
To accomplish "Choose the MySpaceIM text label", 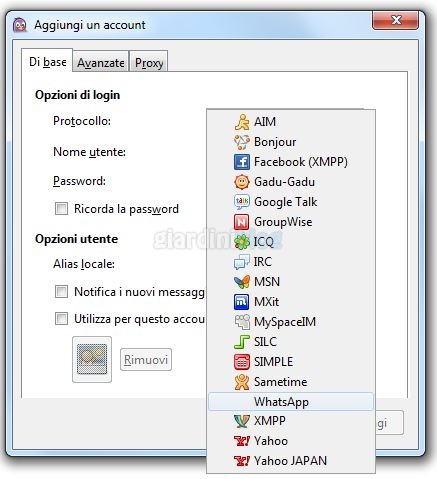I will point(285,322).
